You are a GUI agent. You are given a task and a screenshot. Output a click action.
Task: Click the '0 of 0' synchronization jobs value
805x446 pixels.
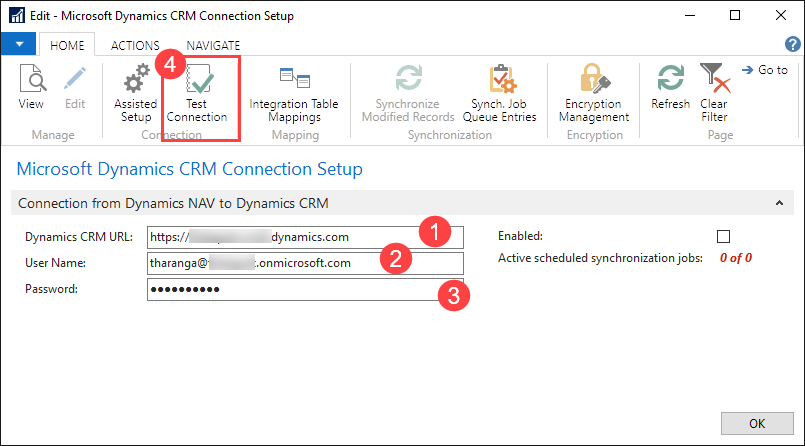pyautogui.click(x=736, y=258)
